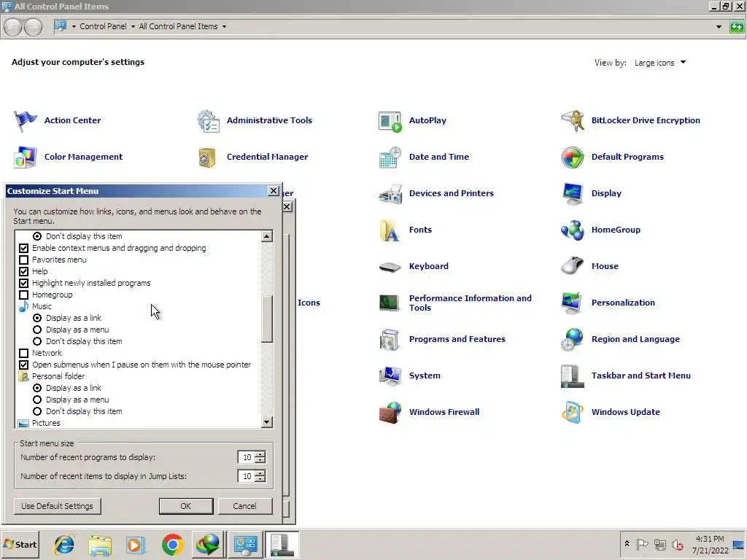Viewport: 747px width, 560px height.
Task: Open Credential Manager safe icon
Action: coord(207,157)
